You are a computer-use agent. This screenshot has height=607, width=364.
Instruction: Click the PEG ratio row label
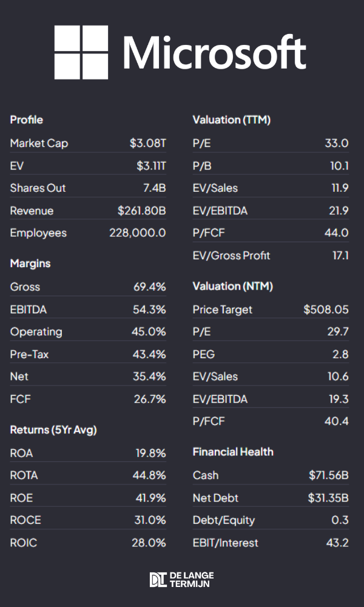(204, 354)
